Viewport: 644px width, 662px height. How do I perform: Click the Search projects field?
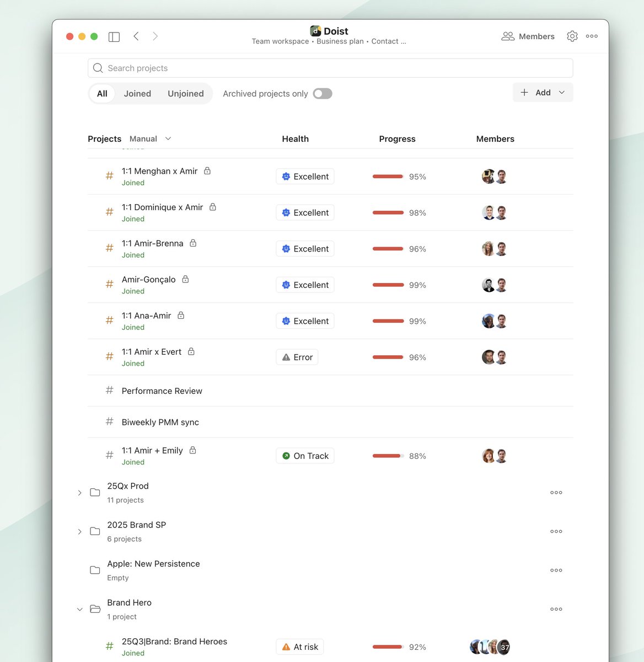pos(330,68)
